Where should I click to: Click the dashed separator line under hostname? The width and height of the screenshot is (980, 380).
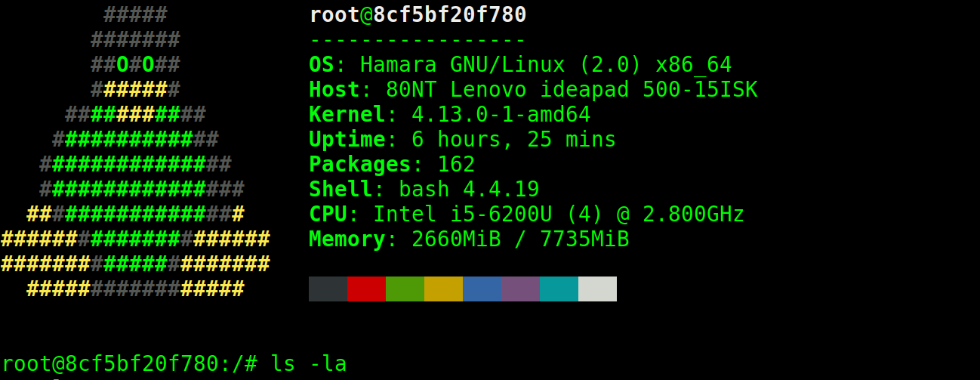click(418, 40)
